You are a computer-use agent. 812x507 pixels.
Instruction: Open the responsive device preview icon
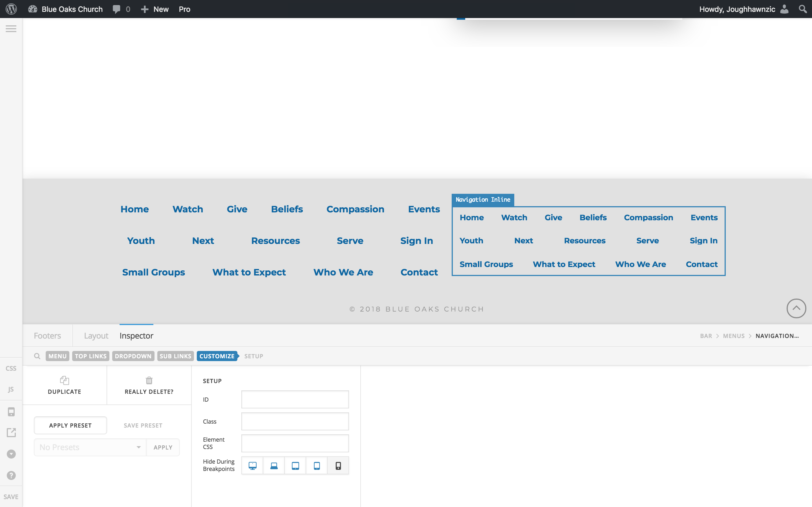pos(11,412)
